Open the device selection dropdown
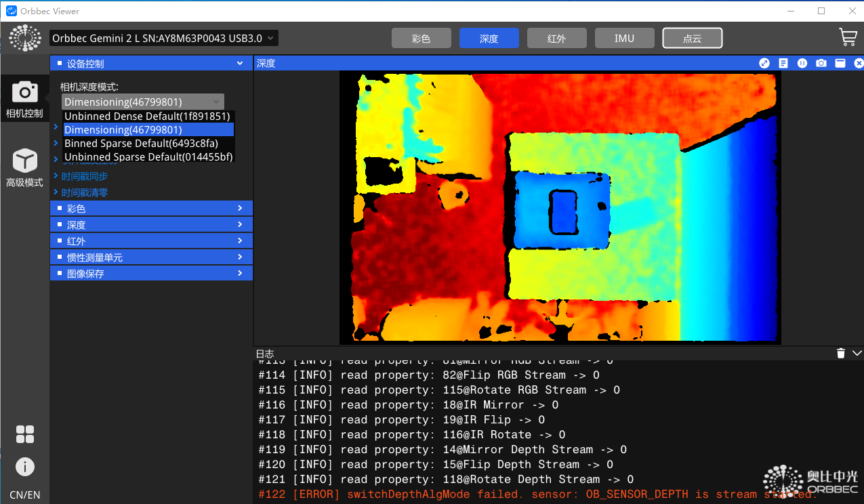 coord(164,39)
